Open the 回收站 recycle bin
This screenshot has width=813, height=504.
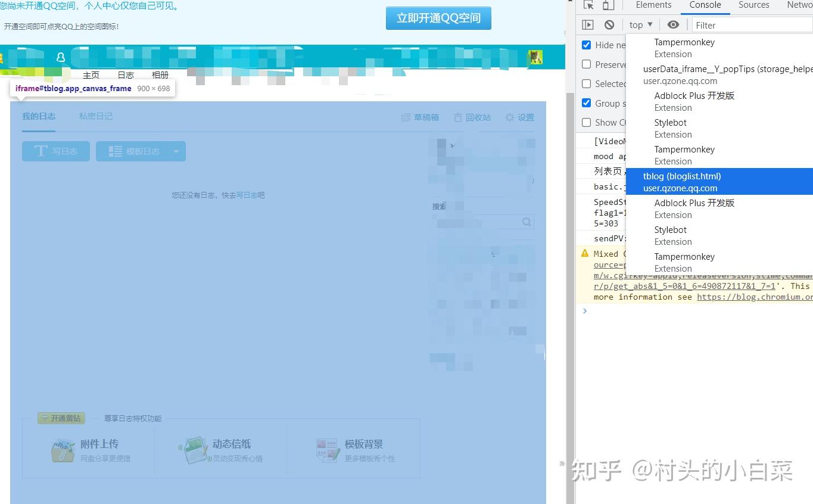click(472, 117)
